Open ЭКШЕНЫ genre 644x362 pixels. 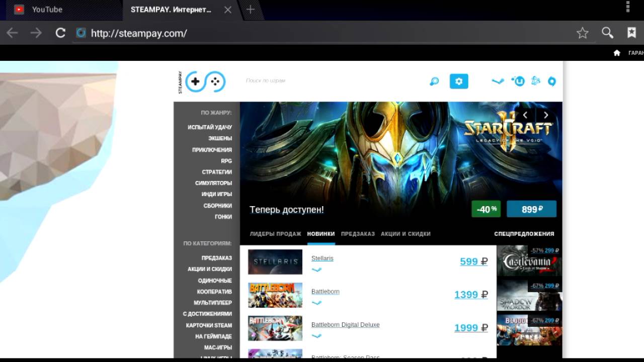tap(220, 138)
